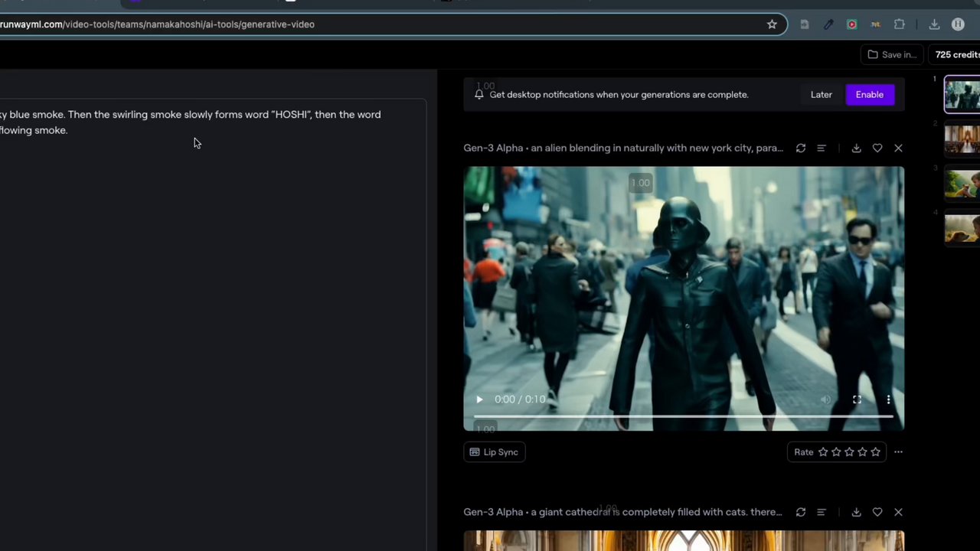Regenerate the cathedral cats video
980x551 pixels.
coord(801,512)
